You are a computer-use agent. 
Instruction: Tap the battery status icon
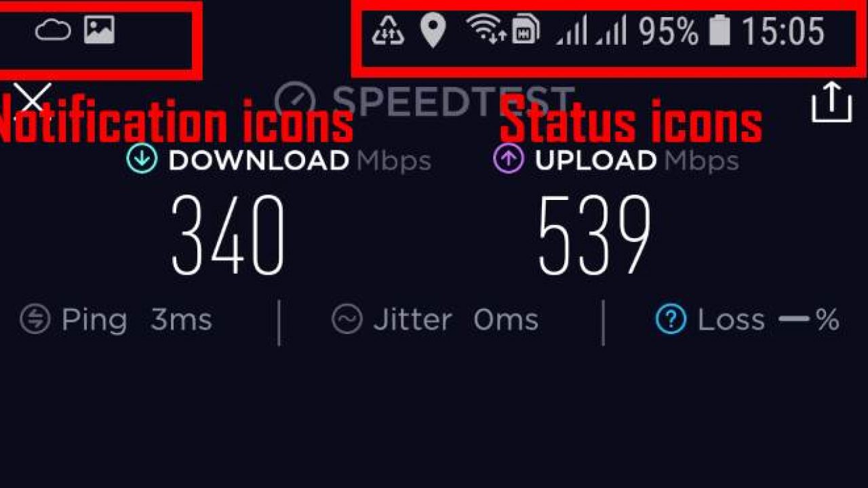pos(719,31)
